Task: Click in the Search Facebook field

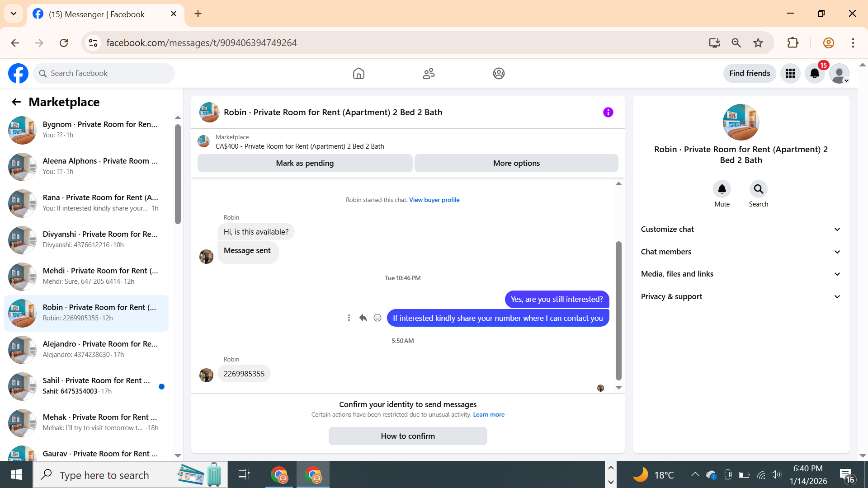Action: click(108, 73)
